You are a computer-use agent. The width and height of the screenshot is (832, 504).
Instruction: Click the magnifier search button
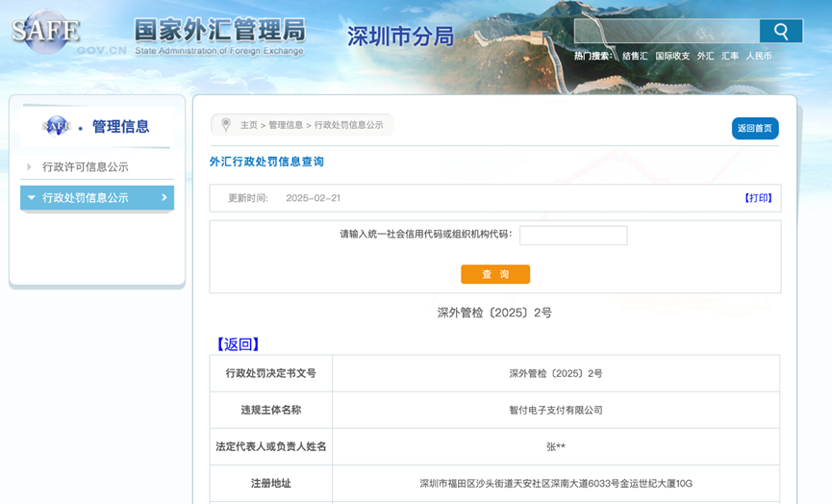pos(781,32)
